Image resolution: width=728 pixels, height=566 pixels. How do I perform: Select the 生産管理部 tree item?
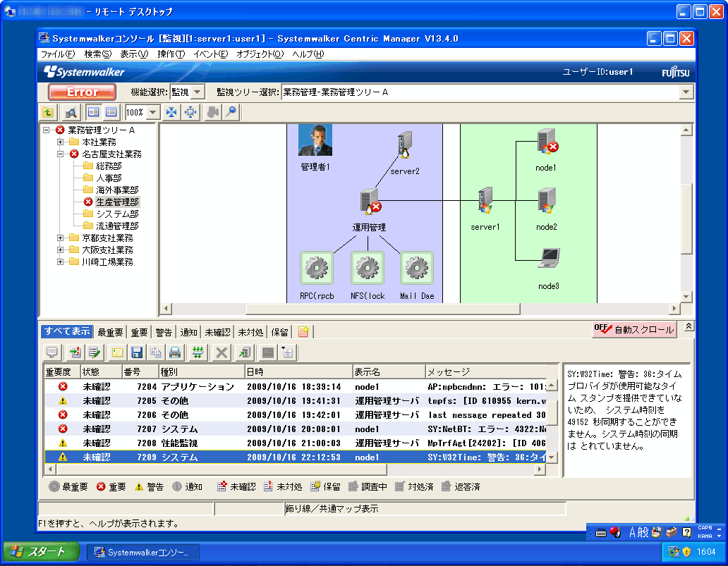[x=117, y=202]
